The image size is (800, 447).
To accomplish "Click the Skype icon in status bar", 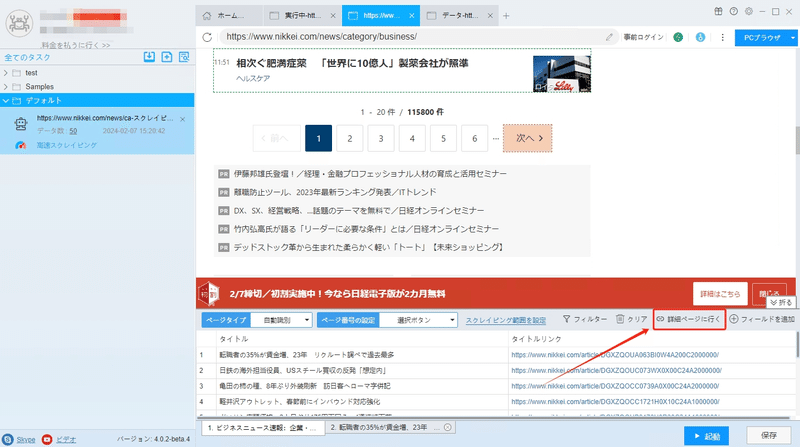I will click(x=8, y=439).
